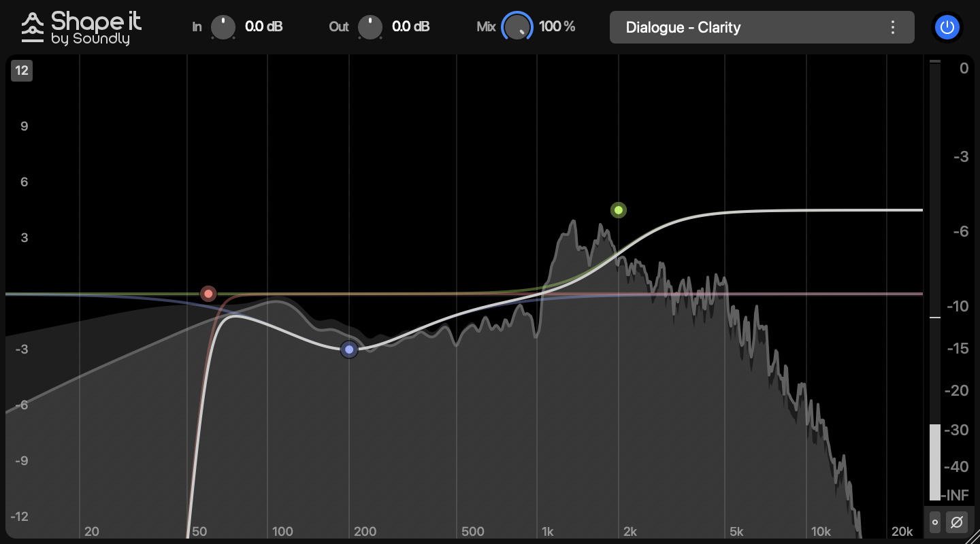Click the Out gain knob
This screenshot has width=980, height=544.
[370, 27]
